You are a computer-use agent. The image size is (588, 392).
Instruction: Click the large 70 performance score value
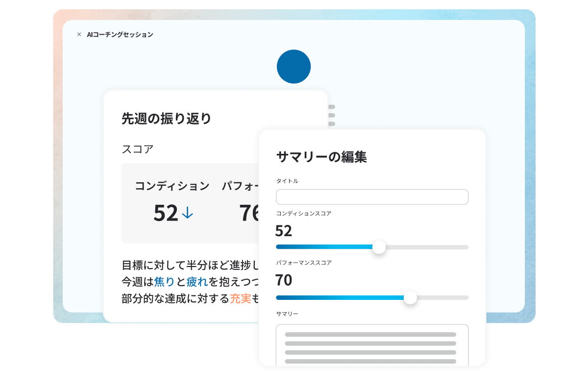click(284, 280)
